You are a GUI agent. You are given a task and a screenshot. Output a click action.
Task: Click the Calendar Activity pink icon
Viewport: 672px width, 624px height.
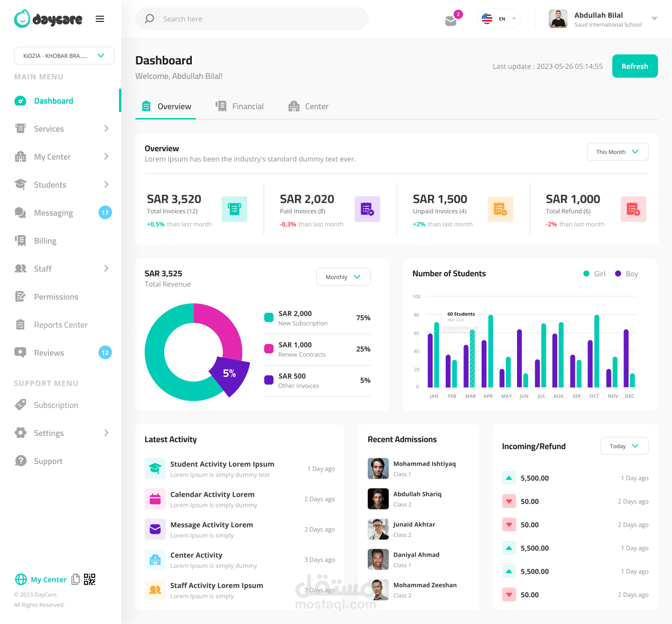(x=155, y=499)
